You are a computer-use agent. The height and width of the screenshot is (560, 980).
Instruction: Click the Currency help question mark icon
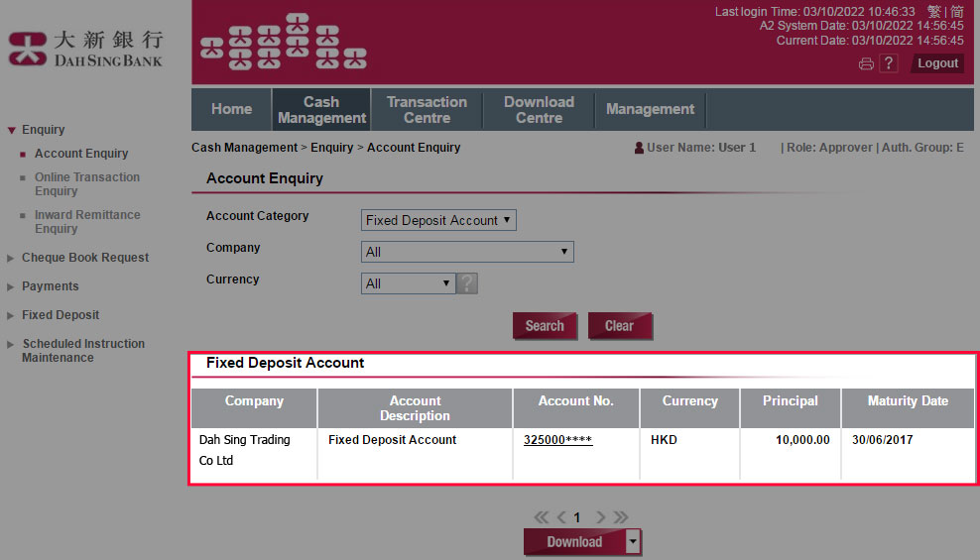click(467, 283)
